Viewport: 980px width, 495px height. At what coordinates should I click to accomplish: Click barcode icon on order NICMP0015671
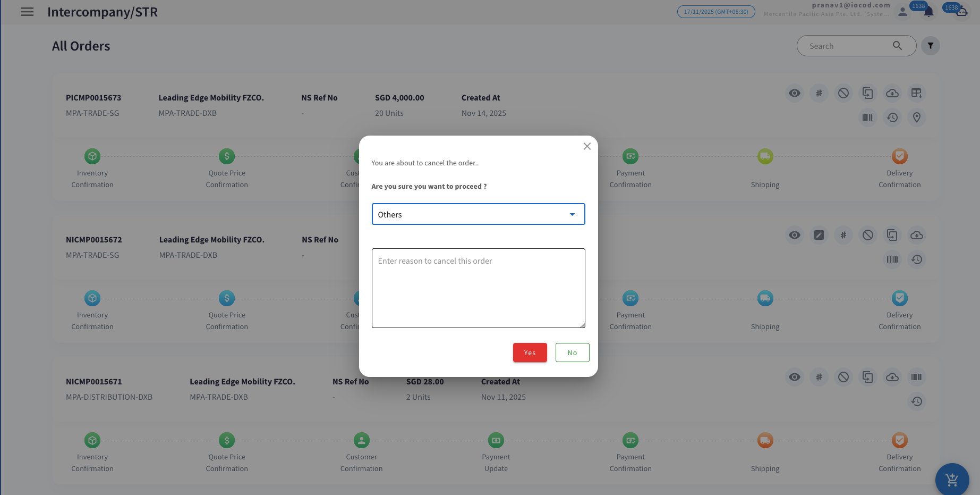[916, 377]
